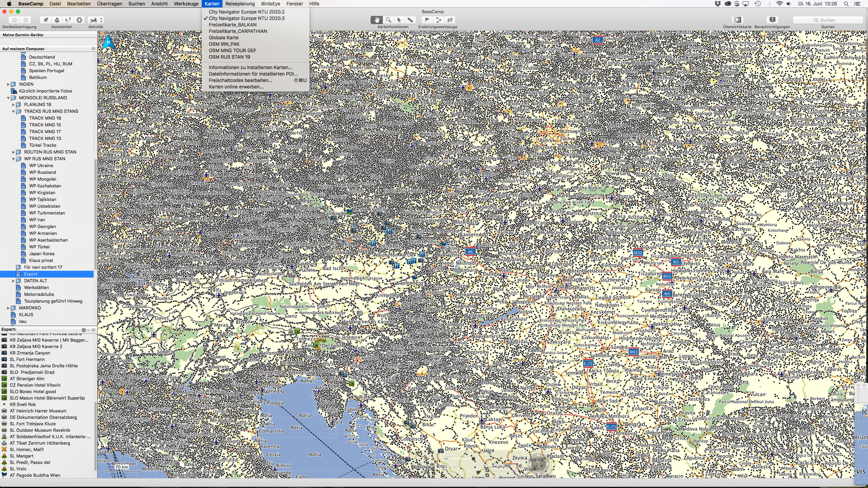
Task: Expand the ROUTEN RUS MNG STAN folder
Action: click(x=14, y=152)
